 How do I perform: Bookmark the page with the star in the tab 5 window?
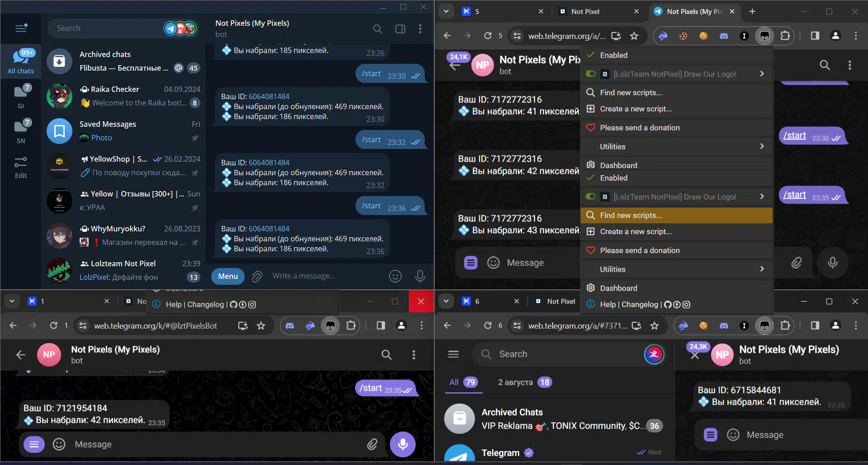(x=634, y=36)
